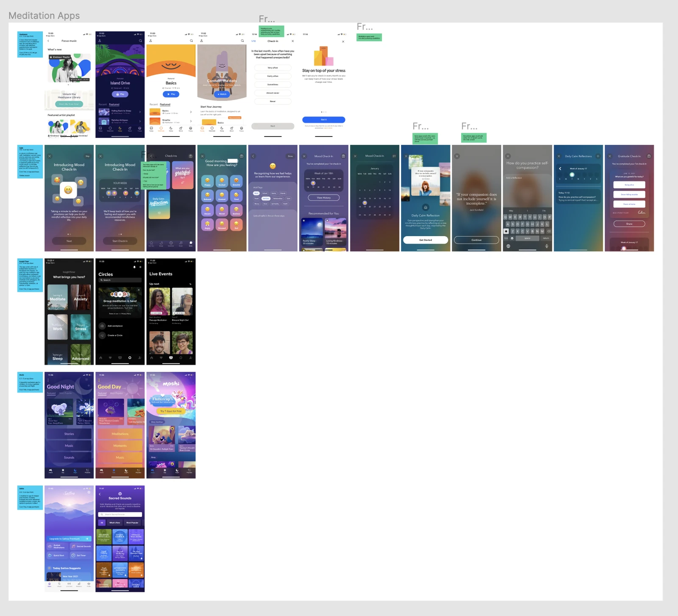Open calendar icon on the Check-Ins screen
This screenshot has height=616, width=678.
point(191,156)
